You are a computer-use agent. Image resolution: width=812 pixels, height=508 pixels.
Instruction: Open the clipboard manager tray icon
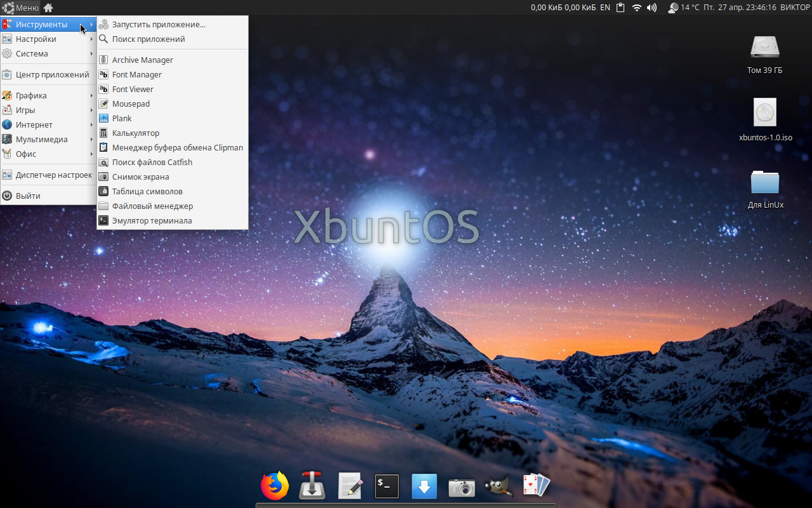tap(620, 8)
